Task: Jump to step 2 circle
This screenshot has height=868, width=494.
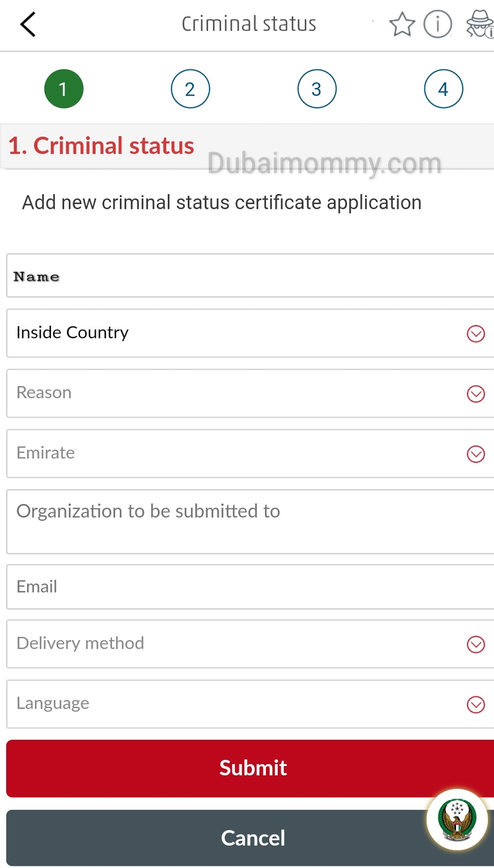Action: pos(190,89)
